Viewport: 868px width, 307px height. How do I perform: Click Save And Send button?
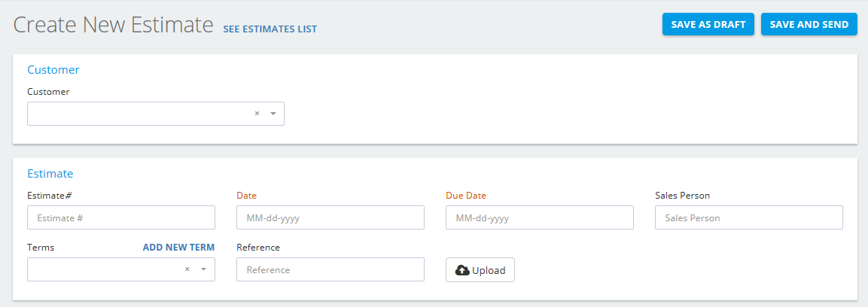coord(809,24)
